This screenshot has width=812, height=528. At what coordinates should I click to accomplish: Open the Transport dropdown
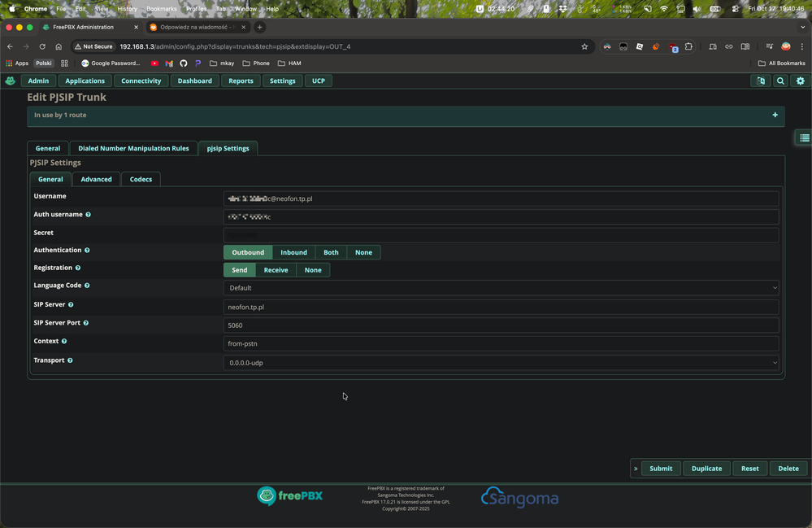coord(501,363)
